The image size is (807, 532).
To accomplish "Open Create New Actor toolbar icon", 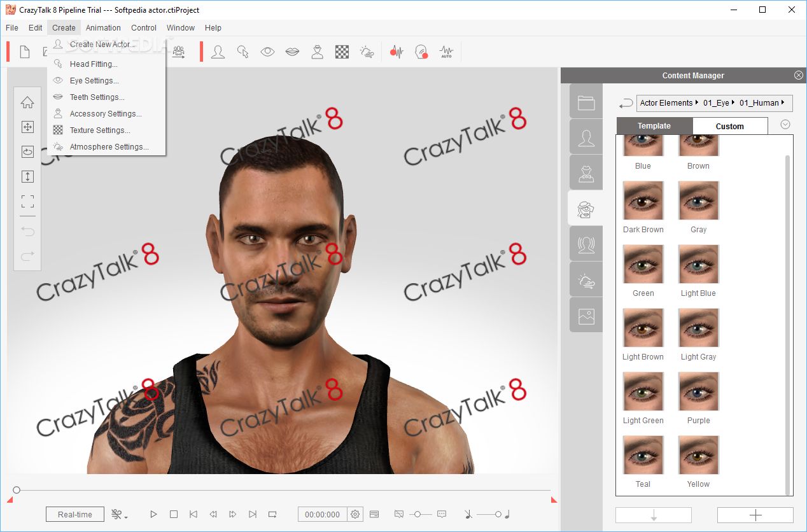I will tap(218, 52).
